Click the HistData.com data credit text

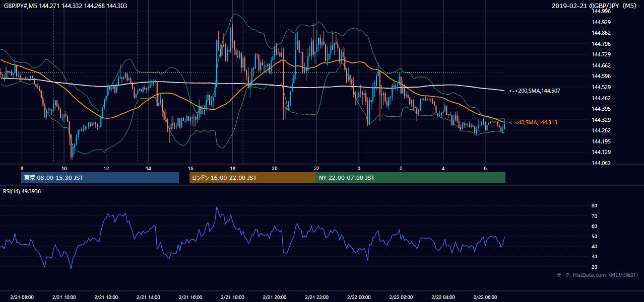[x=597, y=275]
